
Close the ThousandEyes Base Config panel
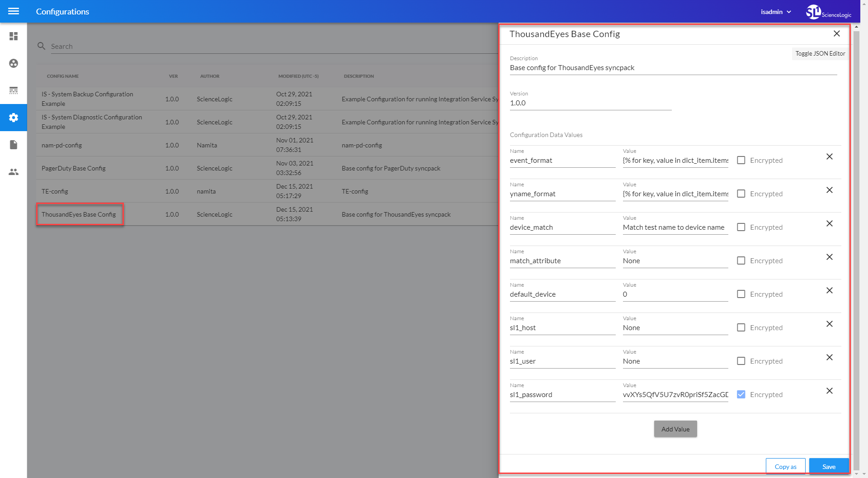click(837, 34)
